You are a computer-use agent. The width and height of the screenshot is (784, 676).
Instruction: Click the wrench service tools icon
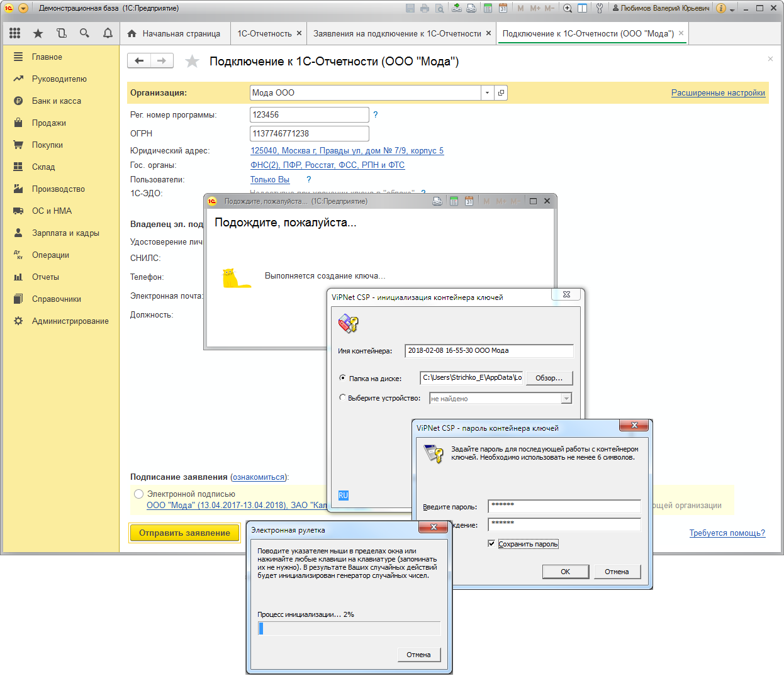click(x=599, y=8)
